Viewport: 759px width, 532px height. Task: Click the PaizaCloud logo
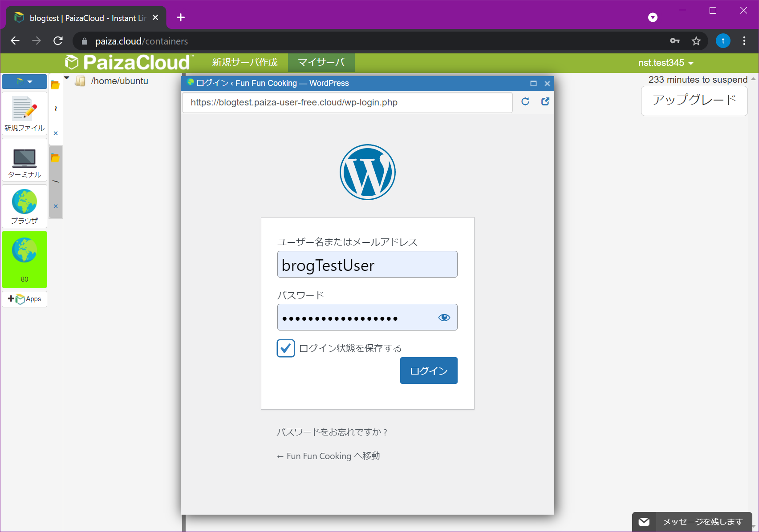pos(129,63)
